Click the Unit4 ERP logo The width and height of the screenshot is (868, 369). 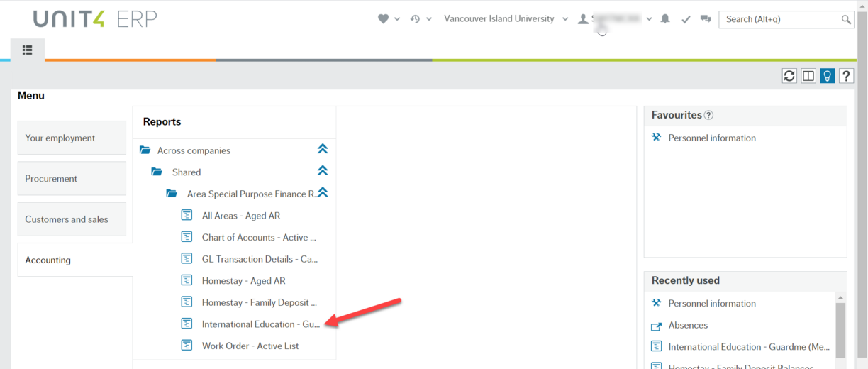95,19
